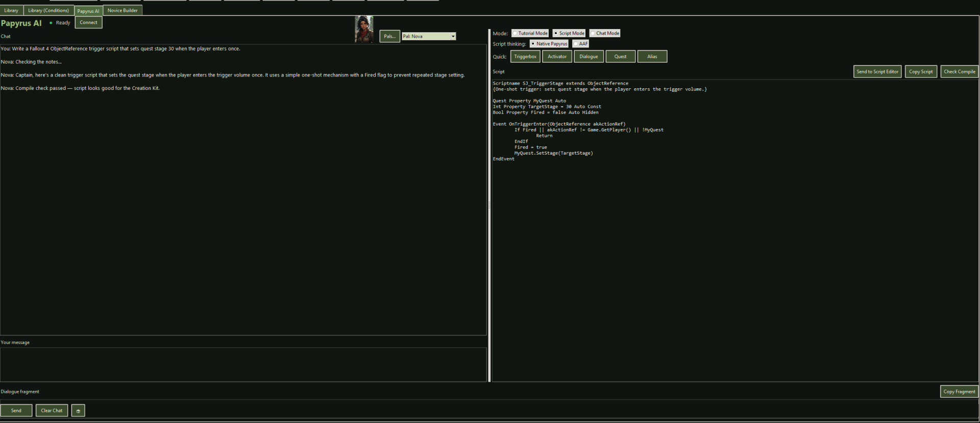The width and height of the screenshot is (980, 423).
Task: Switch to the Papyrus AI tab
Action: tap(88, 11)
